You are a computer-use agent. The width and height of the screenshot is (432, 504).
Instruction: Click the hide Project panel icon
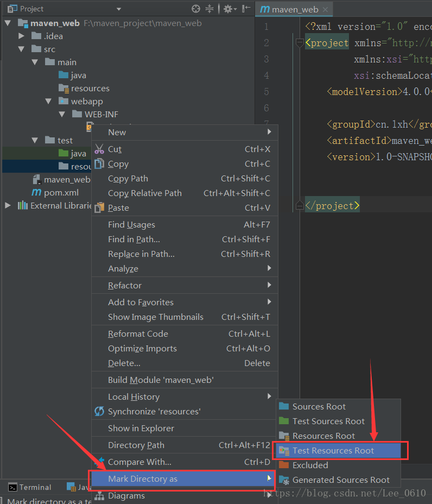pyautogui.click(x=246, y=8)
